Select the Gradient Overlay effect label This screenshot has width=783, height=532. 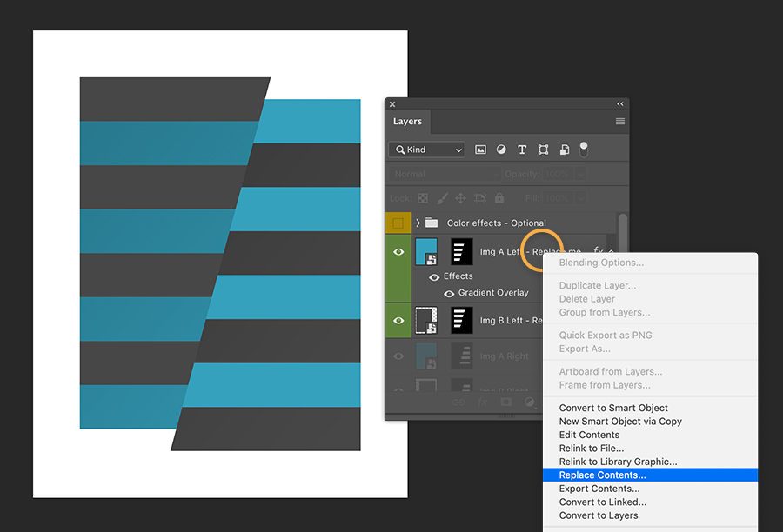493,293
